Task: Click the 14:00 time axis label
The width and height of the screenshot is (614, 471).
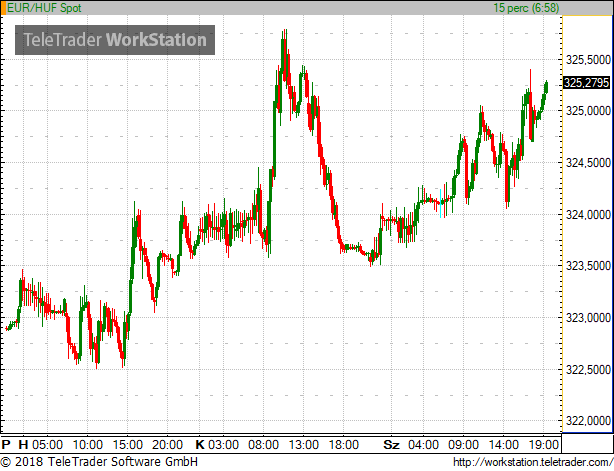Action: [504, 445]
